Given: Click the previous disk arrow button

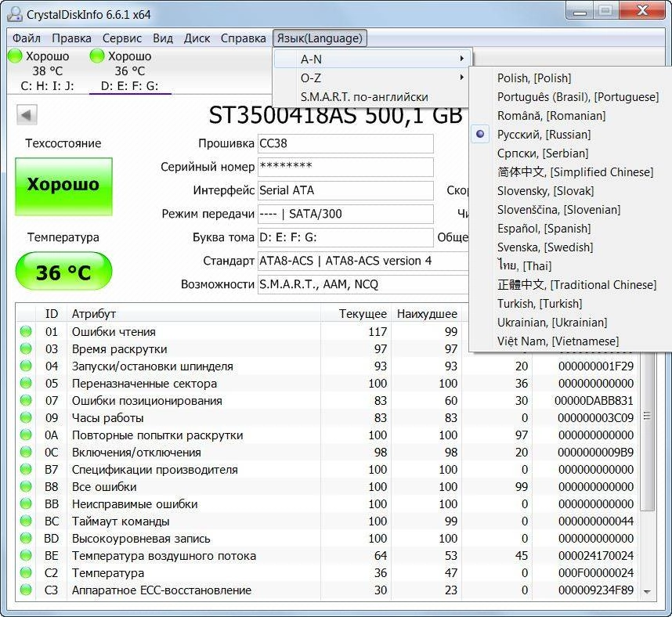Looking at the screenshot, I should (27, 114).
